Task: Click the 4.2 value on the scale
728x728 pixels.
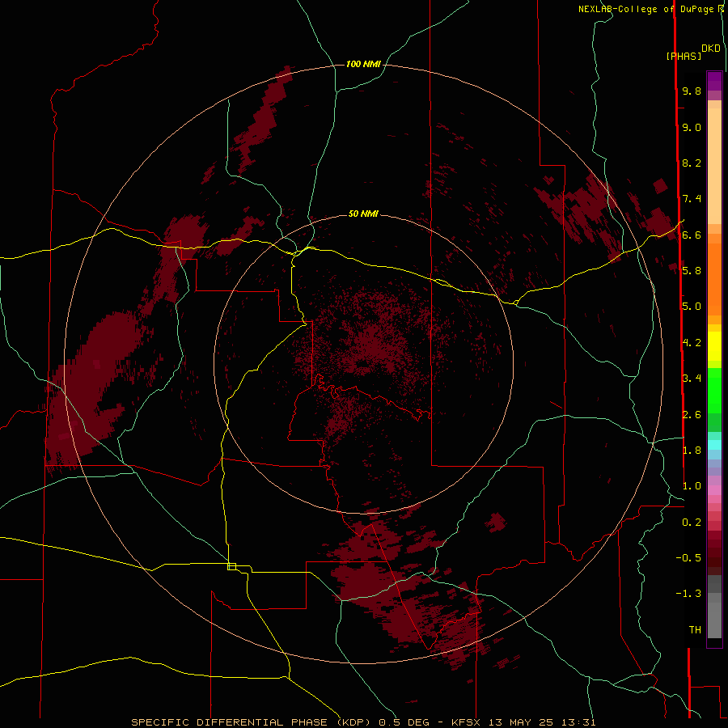Action: 692,343
